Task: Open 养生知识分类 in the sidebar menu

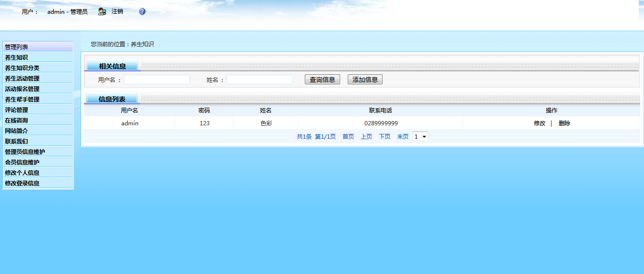Action: pos(38,68)
